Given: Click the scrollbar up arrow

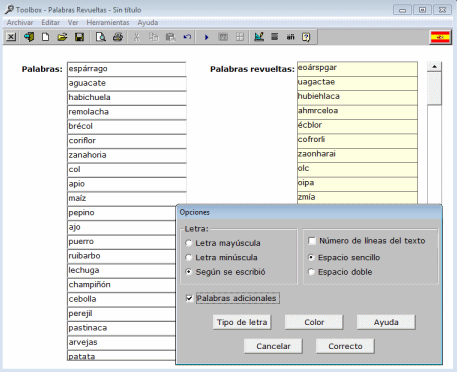Looking at the screenshot, I should coord(434,67).
